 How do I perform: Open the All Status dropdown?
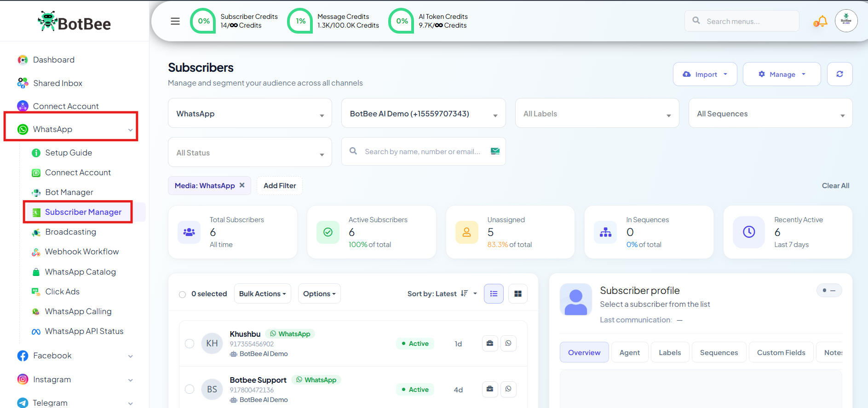[x=250, y=152]
